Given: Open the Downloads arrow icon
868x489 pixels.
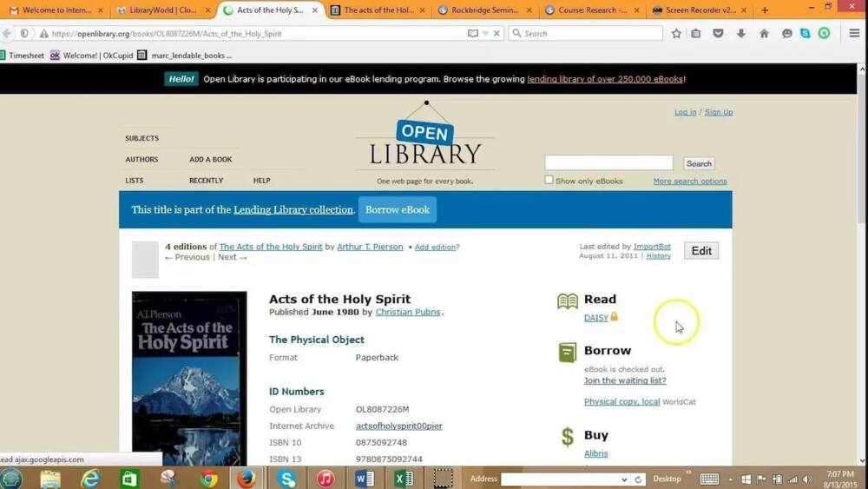Looking at the screenshot, I should coord(741,33).
